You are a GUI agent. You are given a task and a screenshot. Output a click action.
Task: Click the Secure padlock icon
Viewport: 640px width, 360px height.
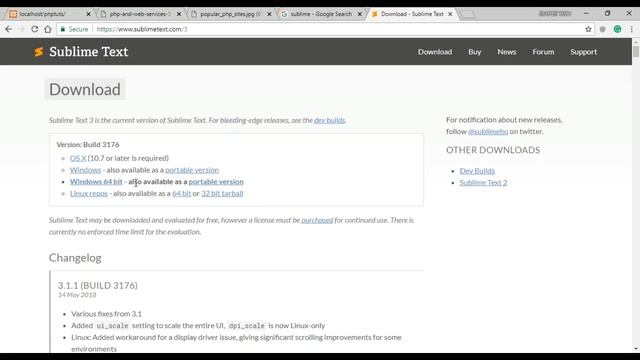pyautogui.click(x=62, y=29)
